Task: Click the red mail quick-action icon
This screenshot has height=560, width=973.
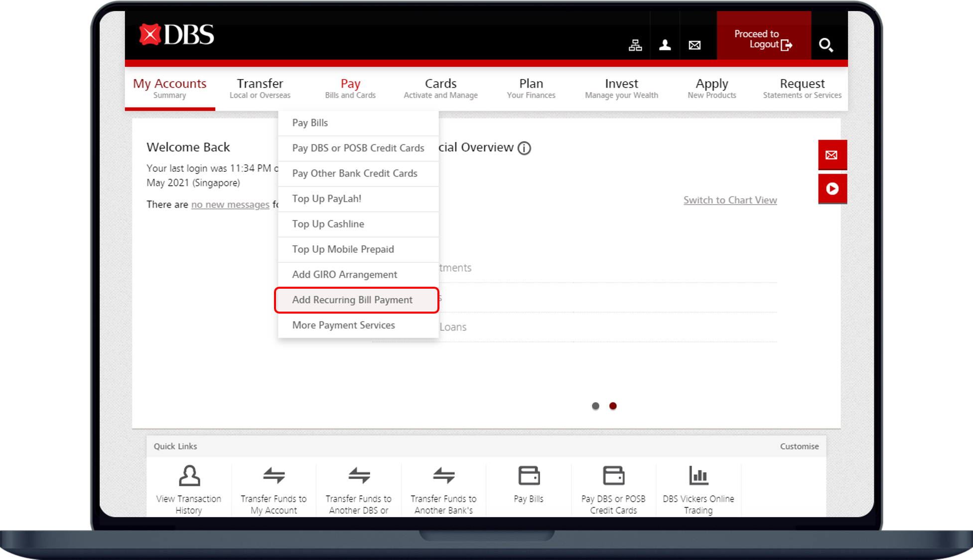Action: tap(832, 154)
